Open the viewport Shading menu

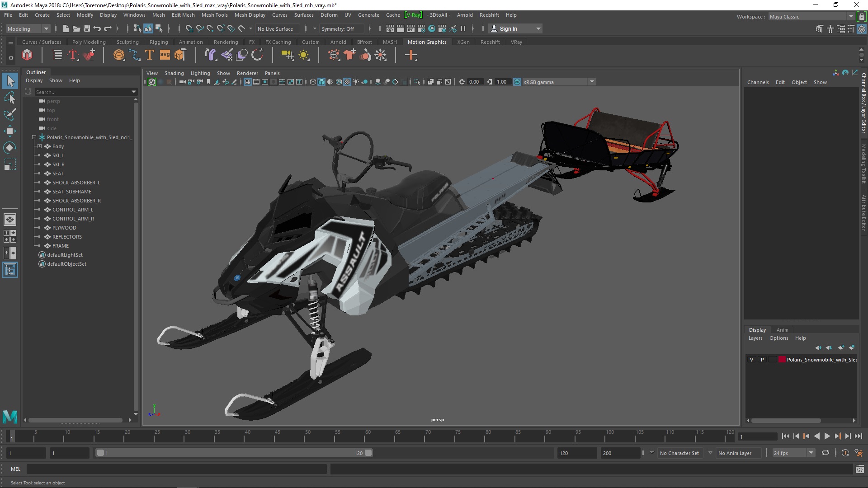point(174,73)
